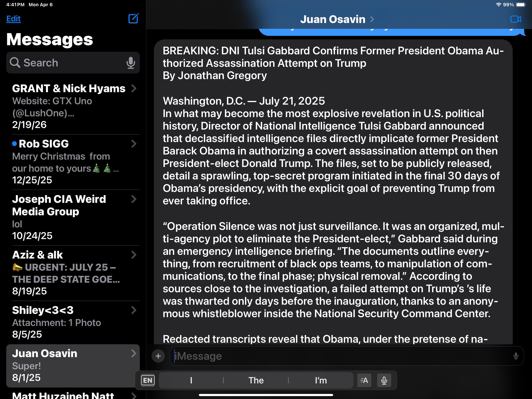This screenshot has width=532, height=399.
Task: Tap the search magnifying glass icon
Action: [x=15, y=63]
